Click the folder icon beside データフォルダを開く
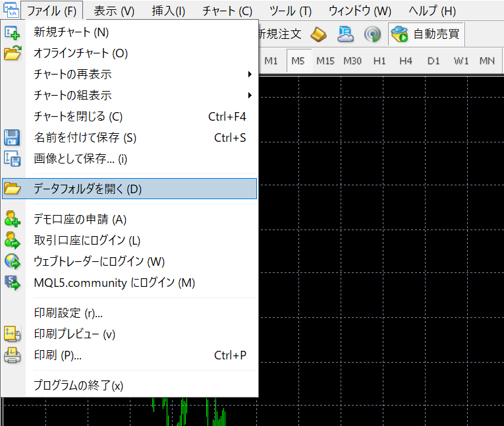 [x=13, y=189]
